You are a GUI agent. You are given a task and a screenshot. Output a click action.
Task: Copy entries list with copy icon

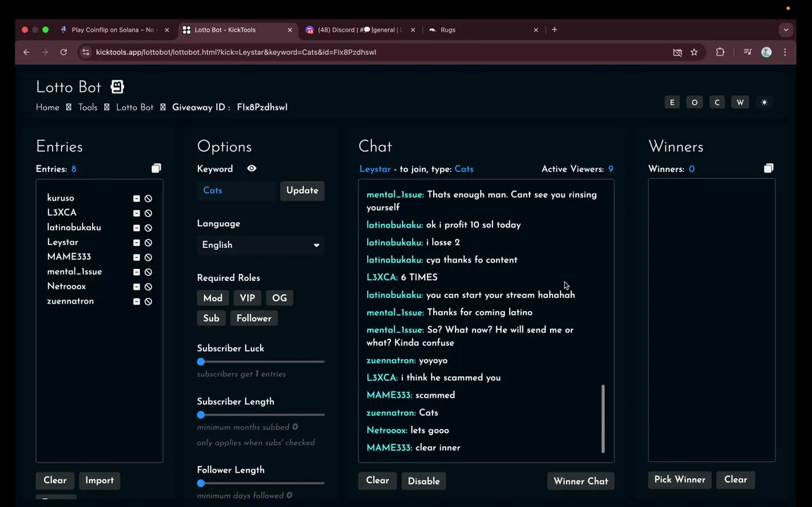click(x=156, y=168)
